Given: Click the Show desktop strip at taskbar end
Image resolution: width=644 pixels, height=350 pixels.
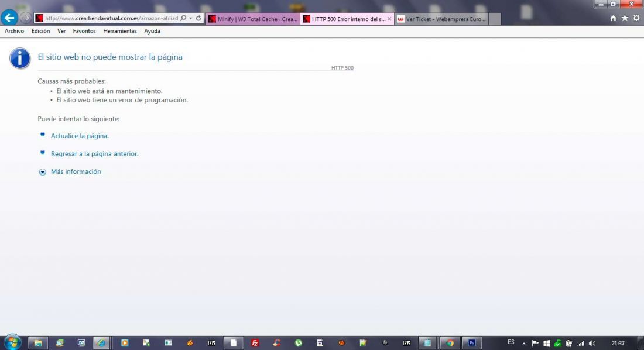Looking at the screenshot, I should 640,343.
